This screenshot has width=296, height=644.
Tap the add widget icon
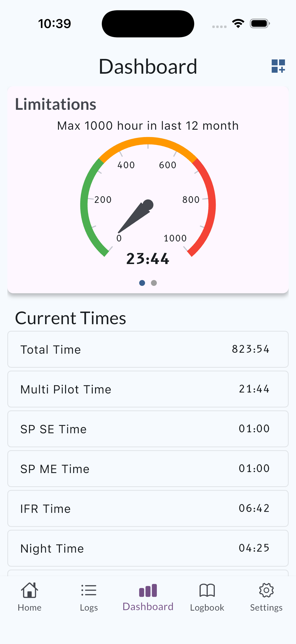click(278, 66)
